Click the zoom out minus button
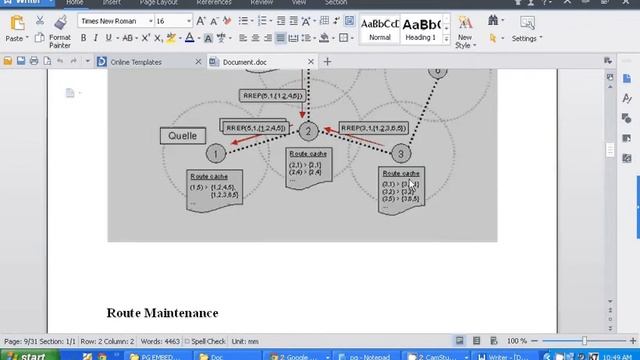 pos(534,341)
